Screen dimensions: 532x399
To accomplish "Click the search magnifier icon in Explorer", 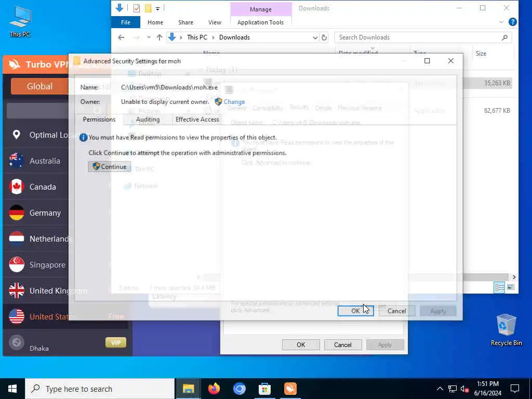I will (x=504, y=37).
